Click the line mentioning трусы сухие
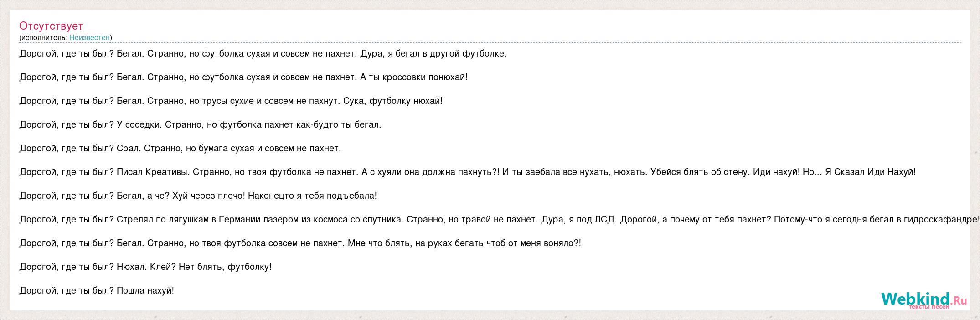980x320 pixels. (231, 101)
